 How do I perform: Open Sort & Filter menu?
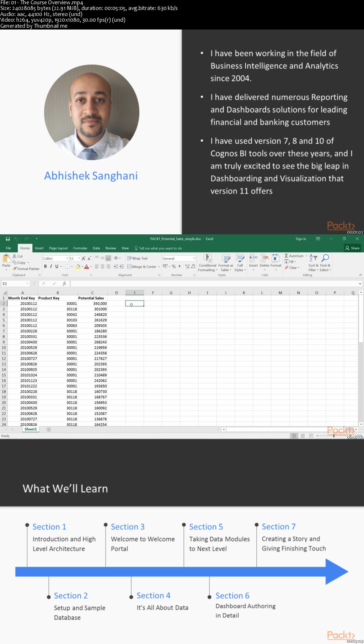313,263
